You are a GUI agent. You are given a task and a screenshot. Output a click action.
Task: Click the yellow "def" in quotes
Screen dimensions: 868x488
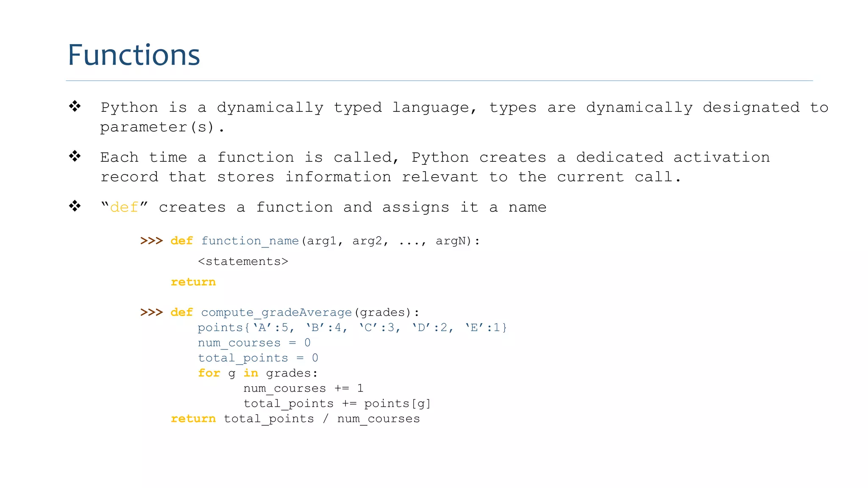(124, 207)
